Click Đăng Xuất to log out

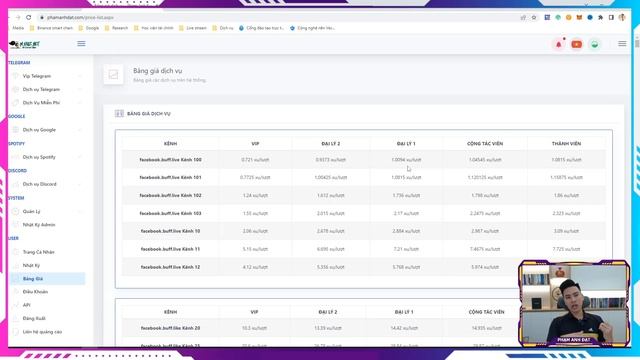[x=47, y=318]
